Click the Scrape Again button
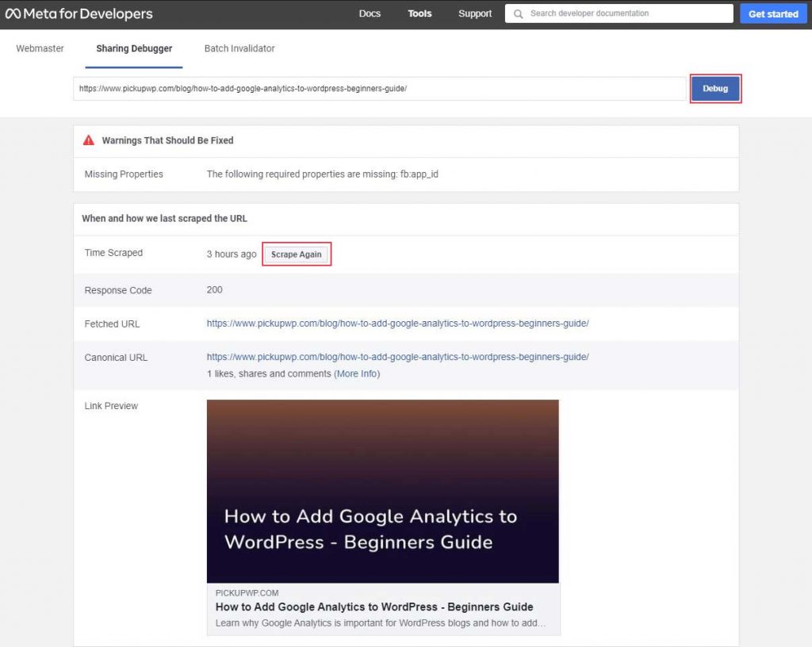 297,254
